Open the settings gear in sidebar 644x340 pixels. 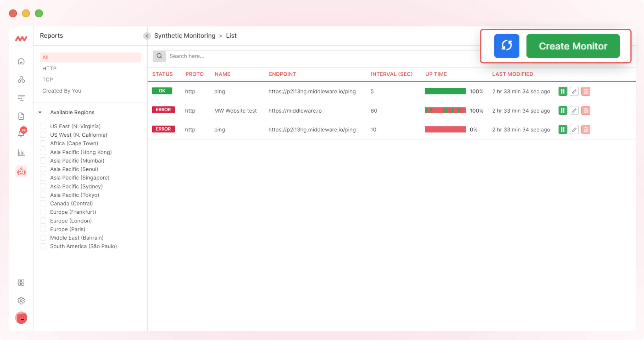coord(21,301)
